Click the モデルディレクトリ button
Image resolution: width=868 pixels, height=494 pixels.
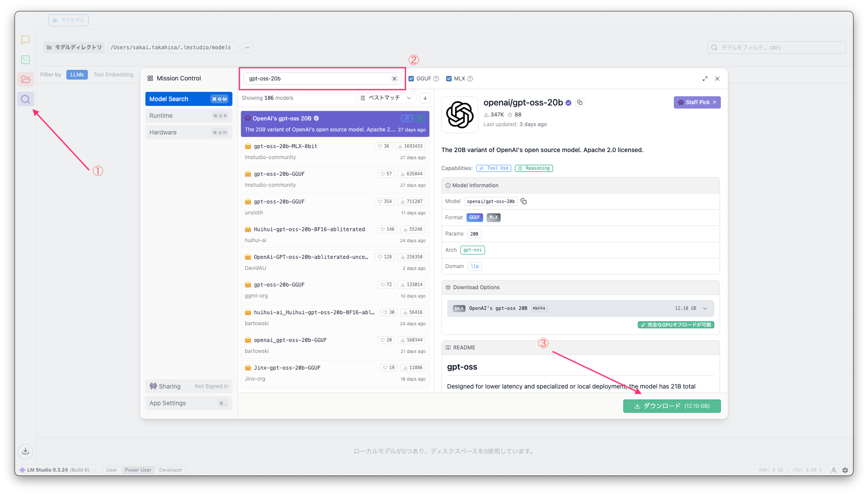[74, 47]
